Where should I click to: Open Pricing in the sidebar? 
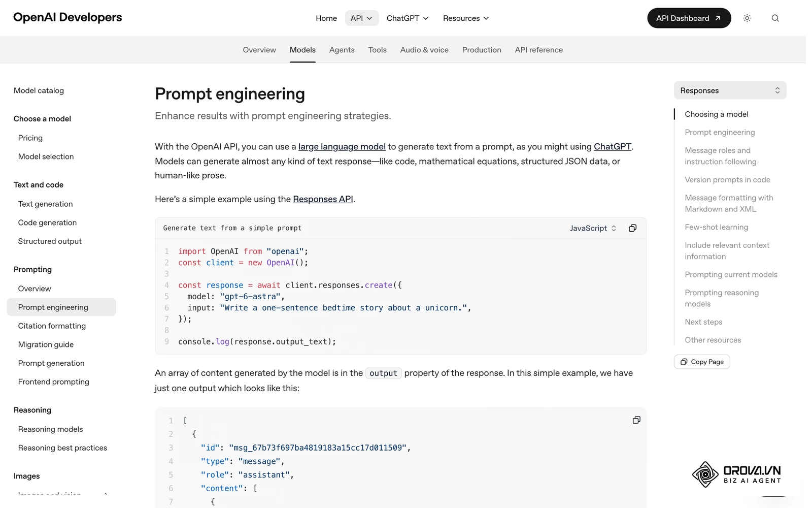click(30, 138)
